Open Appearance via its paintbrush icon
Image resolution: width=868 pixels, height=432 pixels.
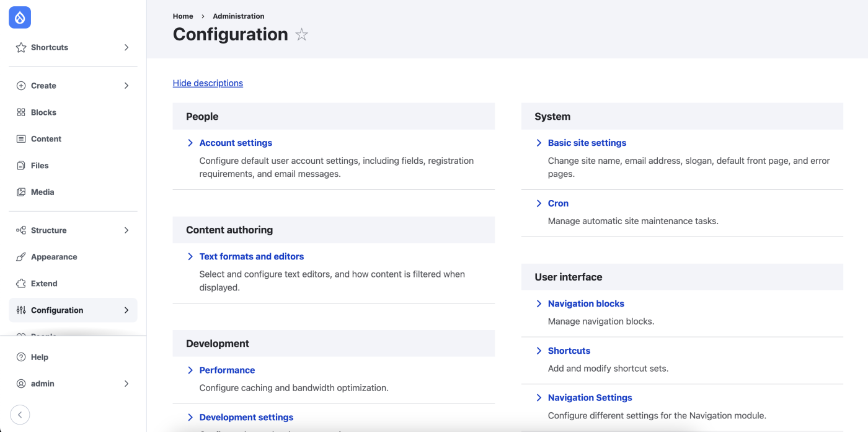pos(21,257)
